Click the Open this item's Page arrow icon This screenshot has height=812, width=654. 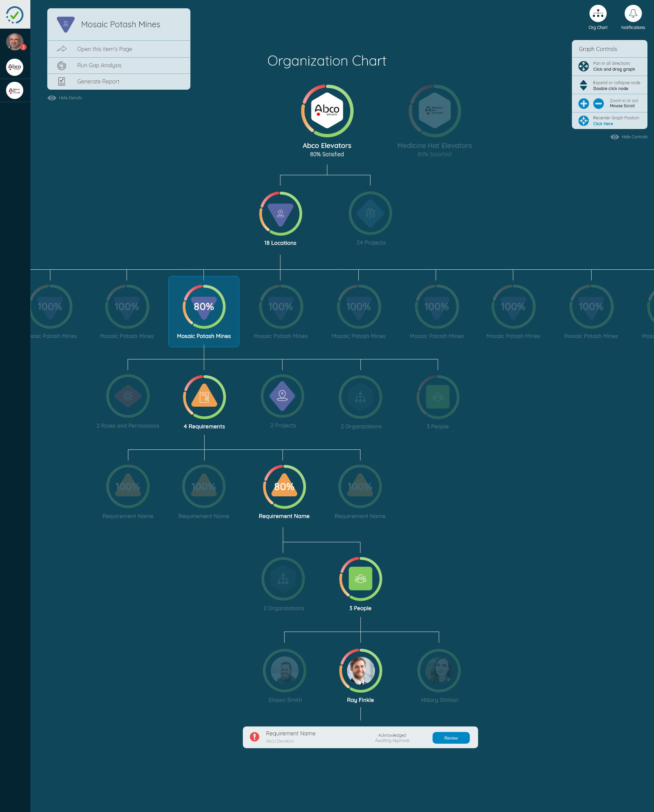[x=62, y=49]
